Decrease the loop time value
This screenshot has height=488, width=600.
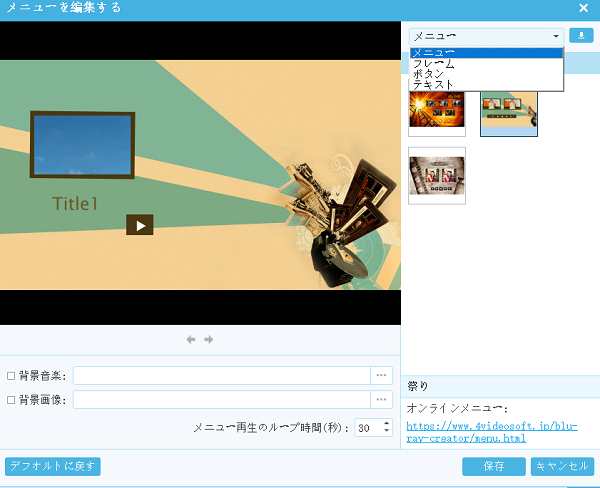point(387,432)
